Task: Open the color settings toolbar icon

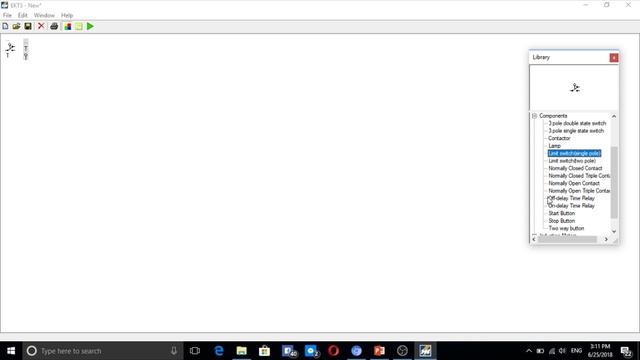Action: pyautogui.click(x=67, y=27)
